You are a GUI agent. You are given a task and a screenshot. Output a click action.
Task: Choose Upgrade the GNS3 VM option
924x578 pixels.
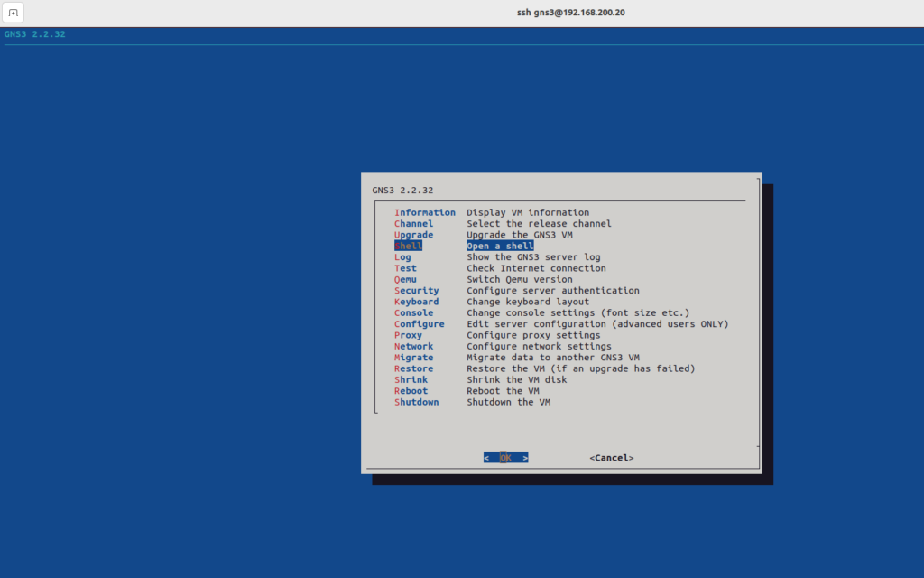tap(413, 235)
